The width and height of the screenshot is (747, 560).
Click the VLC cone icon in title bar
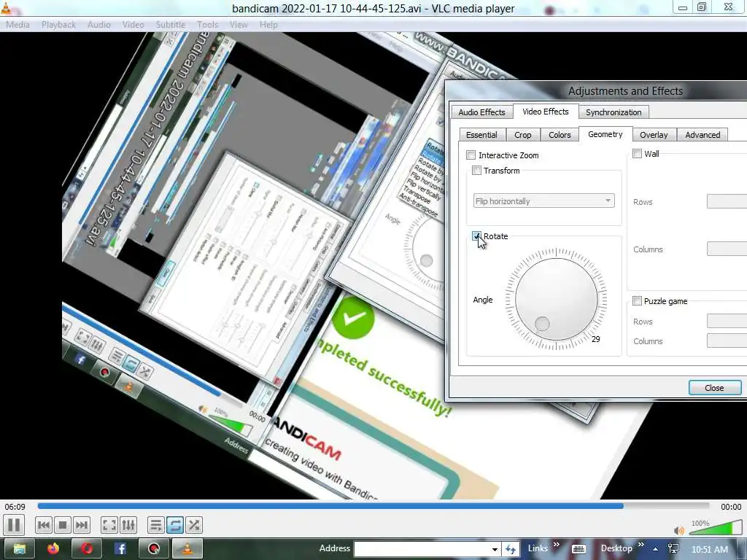[x=6, y=7]
